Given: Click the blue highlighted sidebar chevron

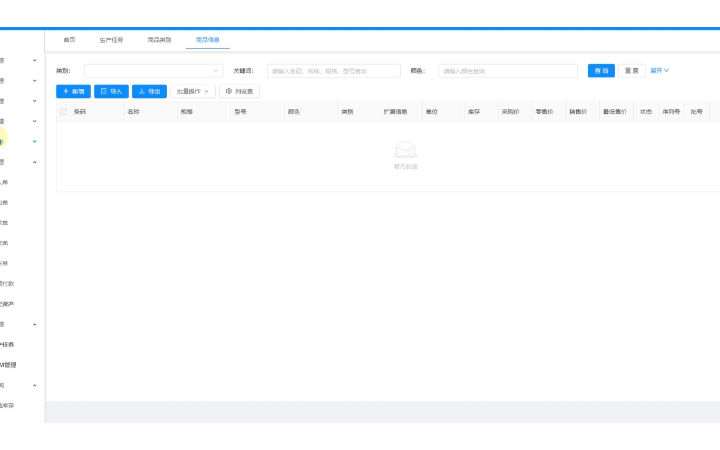Looking at the screenshot, I should 34,141.
